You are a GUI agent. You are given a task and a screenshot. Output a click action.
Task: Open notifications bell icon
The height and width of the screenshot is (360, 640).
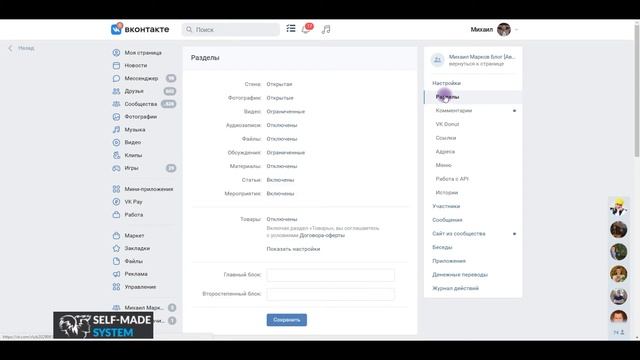coord(306,29)
